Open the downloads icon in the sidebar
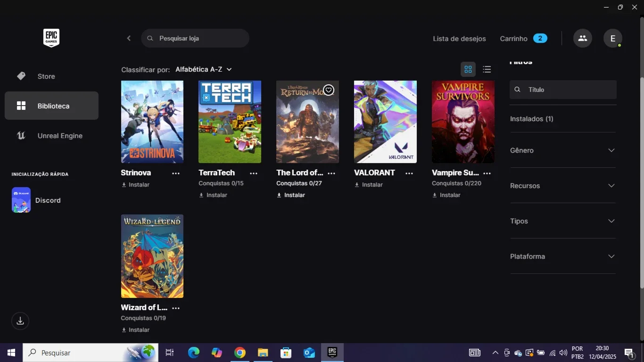Screen dimensions: 644x362 [x=20, y=321]
